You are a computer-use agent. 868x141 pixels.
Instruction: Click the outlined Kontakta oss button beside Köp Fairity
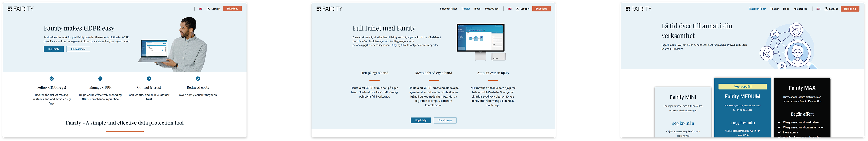coord(445,120)
